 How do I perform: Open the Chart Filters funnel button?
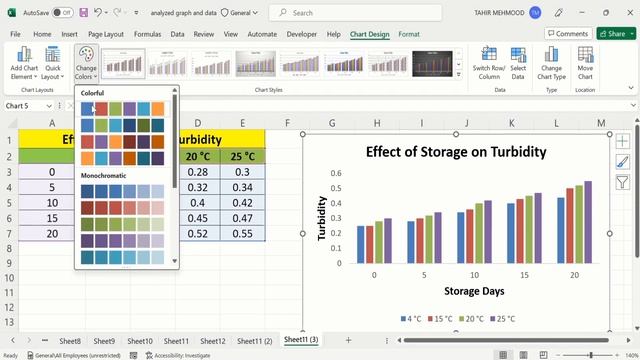pos(622,182)
